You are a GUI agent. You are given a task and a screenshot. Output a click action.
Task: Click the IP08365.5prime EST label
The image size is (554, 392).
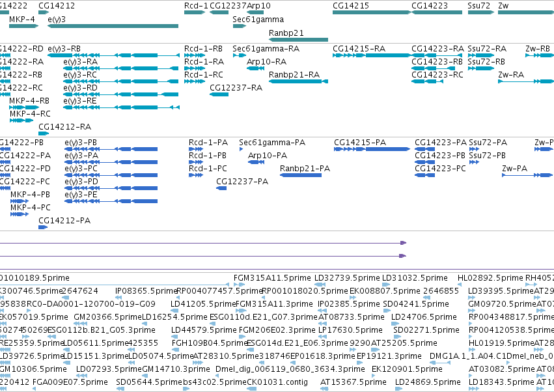(x=146, y=291)
